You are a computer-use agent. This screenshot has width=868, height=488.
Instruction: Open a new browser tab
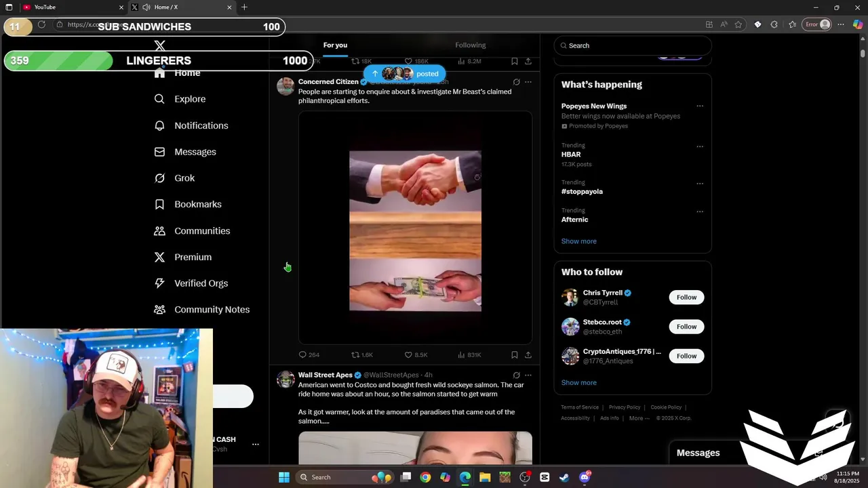[x=244, y=7]
